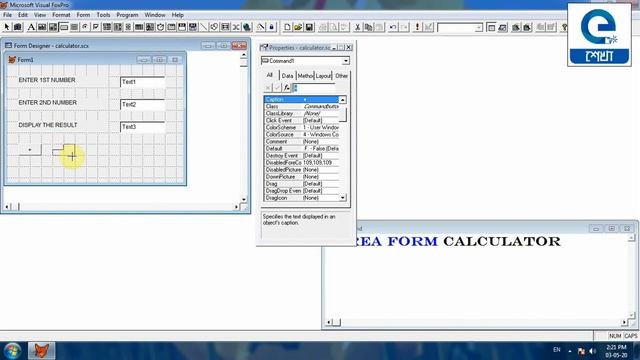
Task: Select the Click Event property row
Action: tap(301, 120)
